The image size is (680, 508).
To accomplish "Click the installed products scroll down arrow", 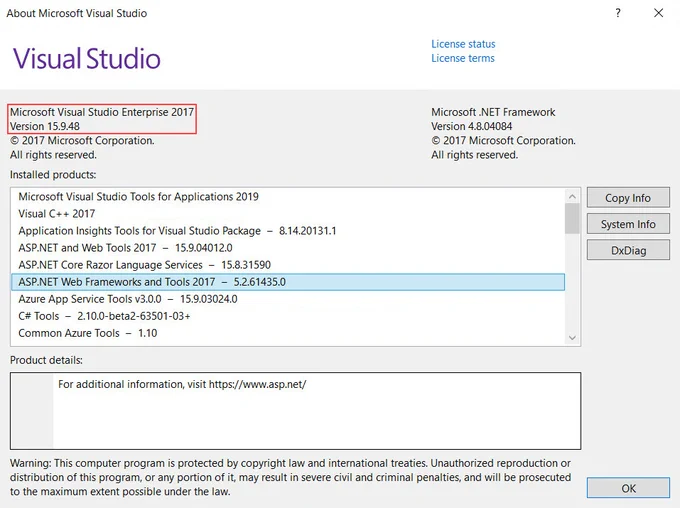I will pos(572,338).
